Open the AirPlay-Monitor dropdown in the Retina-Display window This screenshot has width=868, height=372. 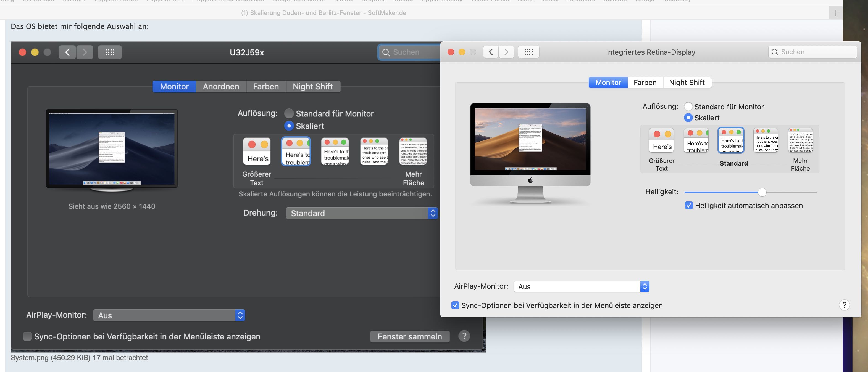click(x=581, y=286)
